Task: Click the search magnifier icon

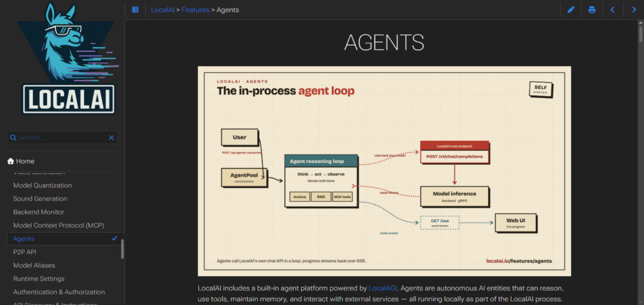Action: [x=13, y=138]
